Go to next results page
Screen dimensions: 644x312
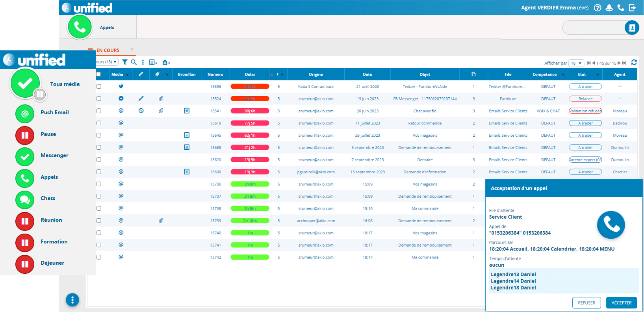click(619, 63)
